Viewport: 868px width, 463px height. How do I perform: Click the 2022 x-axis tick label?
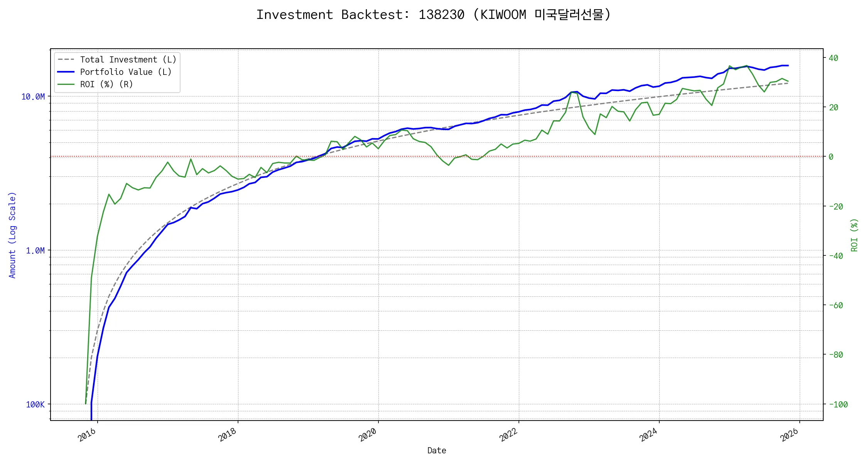[x=508, y=435]
